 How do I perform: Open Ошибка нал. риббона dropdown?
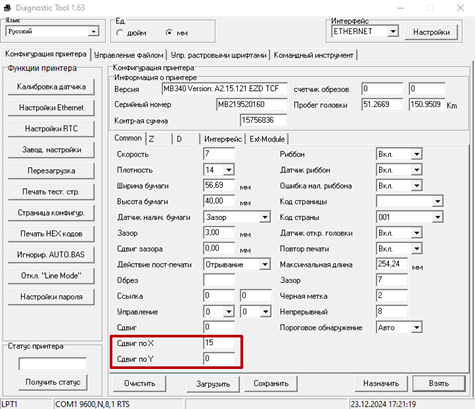tap(417, 186)
